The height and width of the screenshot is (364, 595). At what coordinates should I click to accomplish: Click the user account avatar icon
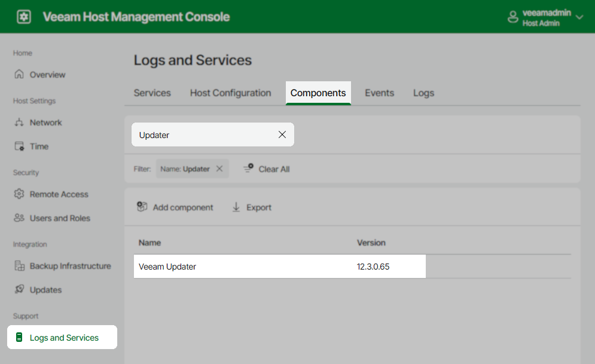click(x=512, y=17)
